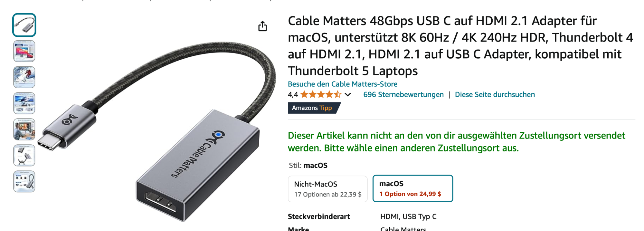View the 8K skier thumbnail image
Viewport: 644px width, 231px height.
(24, 77)
